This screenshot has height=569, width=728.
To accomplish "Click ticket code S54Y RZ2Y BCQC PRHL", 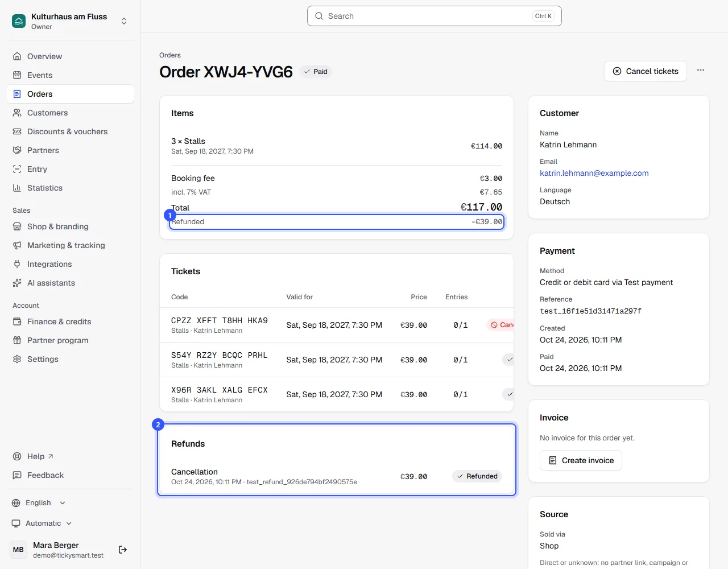I will click(x=220, y=355).
